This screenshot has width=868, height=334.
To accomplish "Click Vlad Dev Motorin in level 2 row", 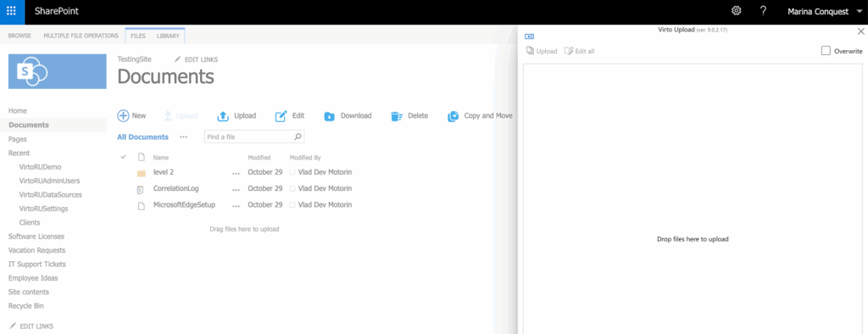I will (x=325, y=172).
